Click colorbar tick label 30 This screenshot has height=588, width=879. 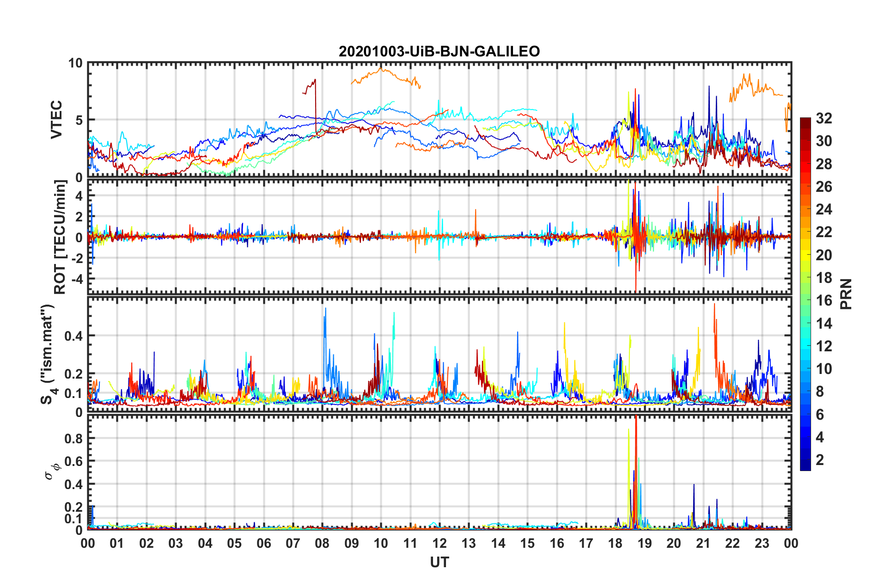click(x=824, y=141)
